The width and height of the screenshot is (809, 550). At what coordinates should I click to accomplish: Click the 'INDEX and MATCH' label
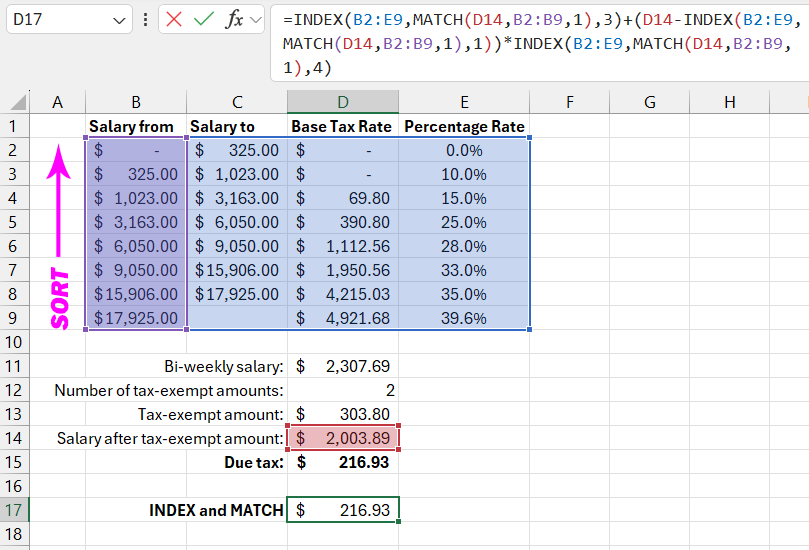[216, 510]
